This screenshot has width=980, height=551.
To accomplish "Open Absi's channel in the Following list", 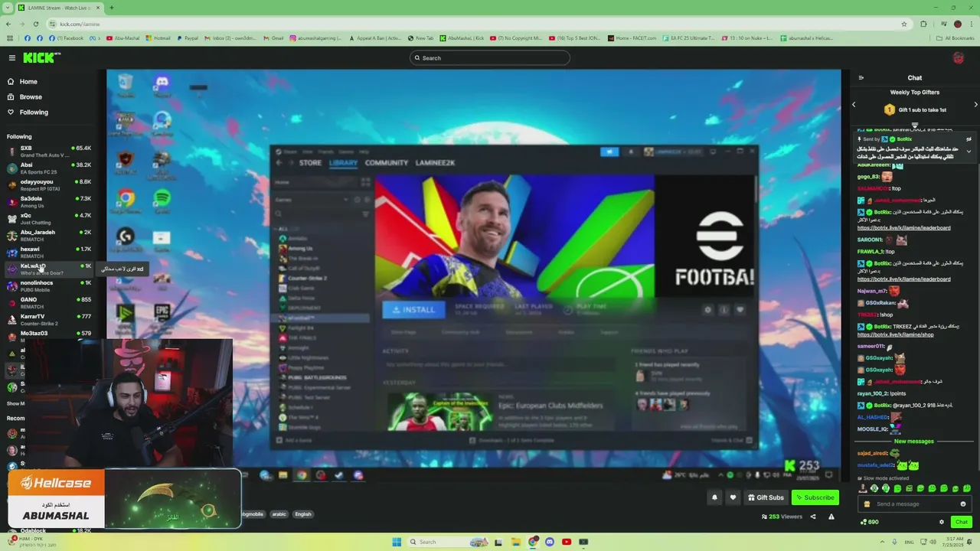I will (x=49, y=168).
